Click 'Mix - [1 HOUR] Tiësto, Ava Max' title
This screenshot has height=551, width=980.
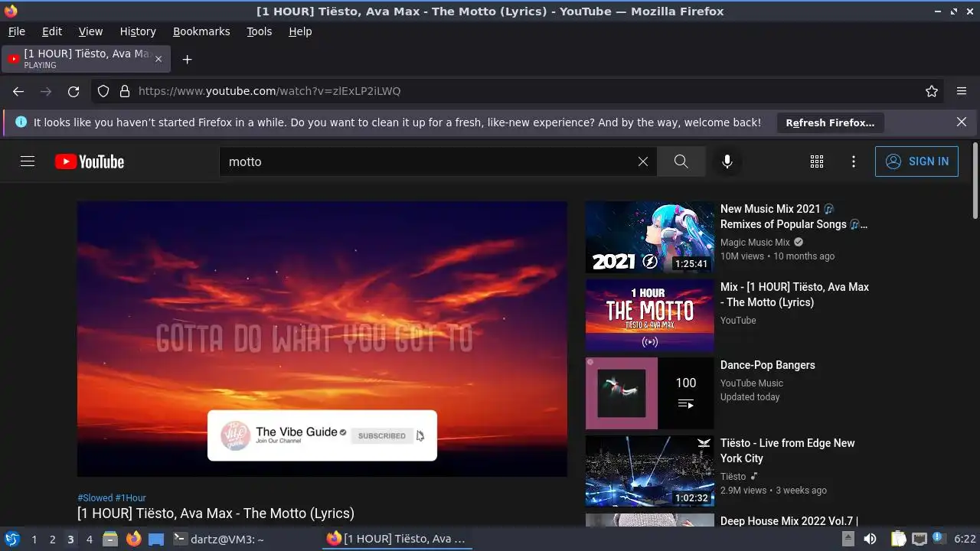tap(794, 295)
